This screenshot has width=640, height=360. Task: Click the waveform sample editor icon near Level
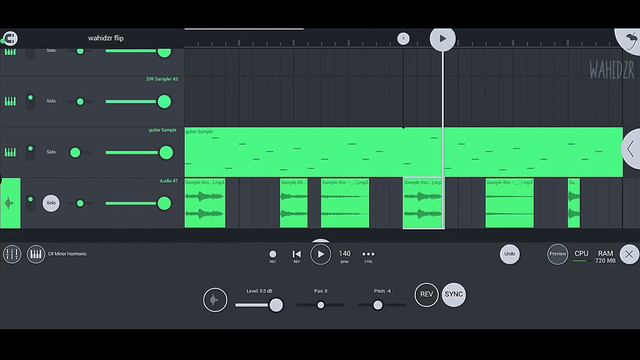click(x=215, y=300)
